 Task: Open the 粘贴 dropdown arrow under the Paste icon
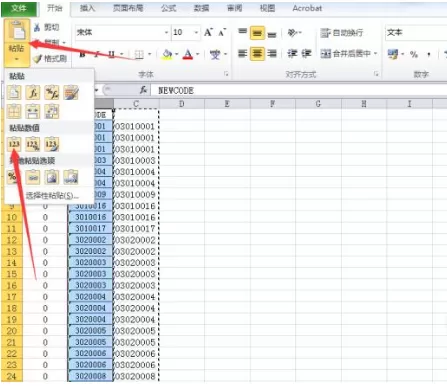tap(17, 59)
